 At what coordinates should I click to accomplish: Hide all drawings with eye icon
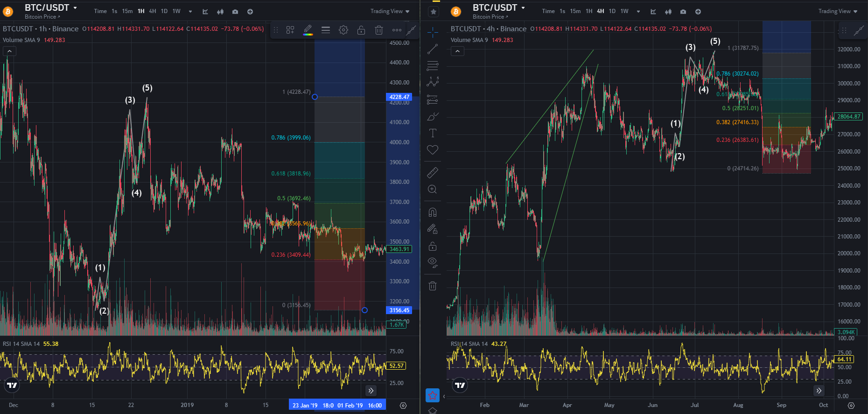tap(433, 263)
